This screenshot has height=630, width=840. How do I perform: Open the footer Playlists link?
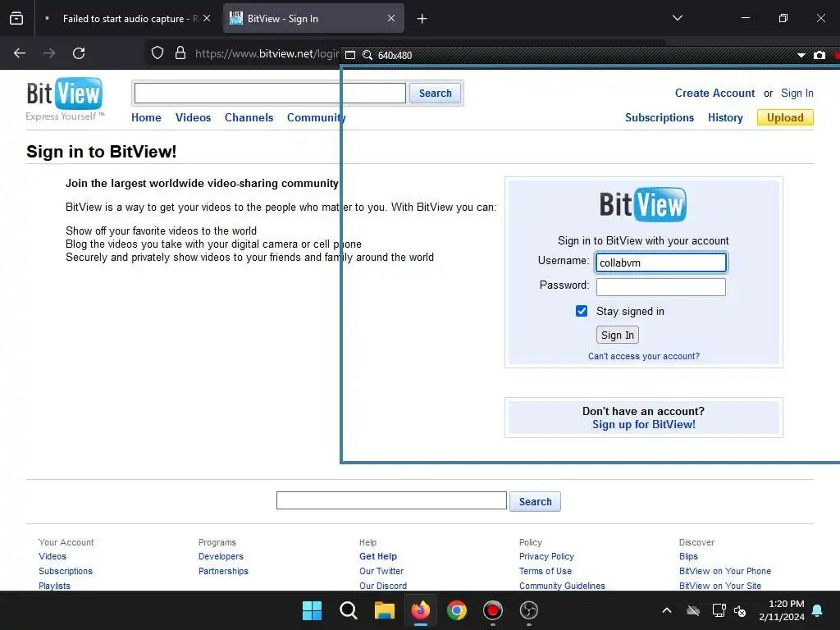54,586
